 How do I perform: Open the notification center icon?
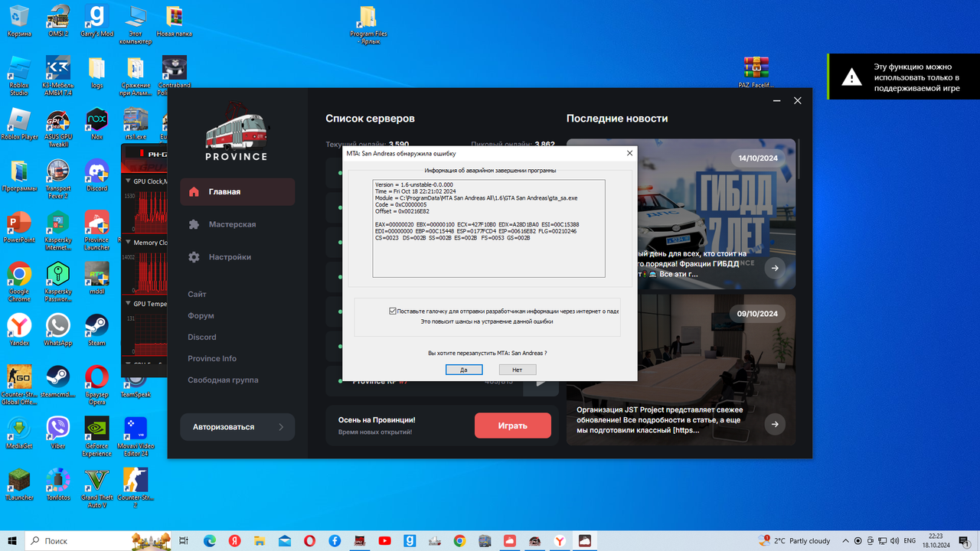964,540
